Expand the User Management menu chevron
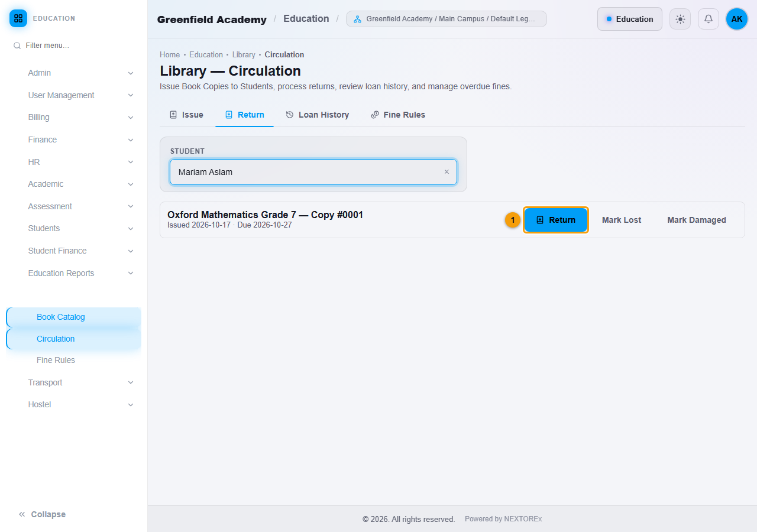This screenshot has height=532, width=757. [131, 95]
